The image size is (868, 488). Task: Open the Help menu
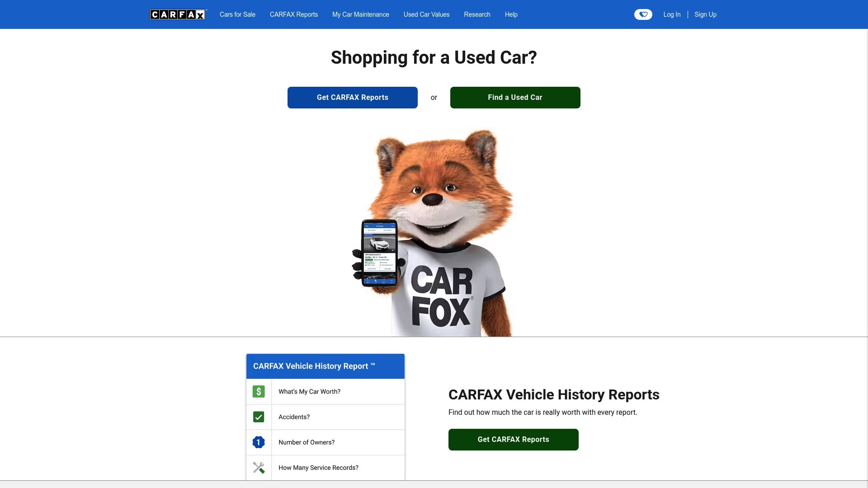coord(511,14)
